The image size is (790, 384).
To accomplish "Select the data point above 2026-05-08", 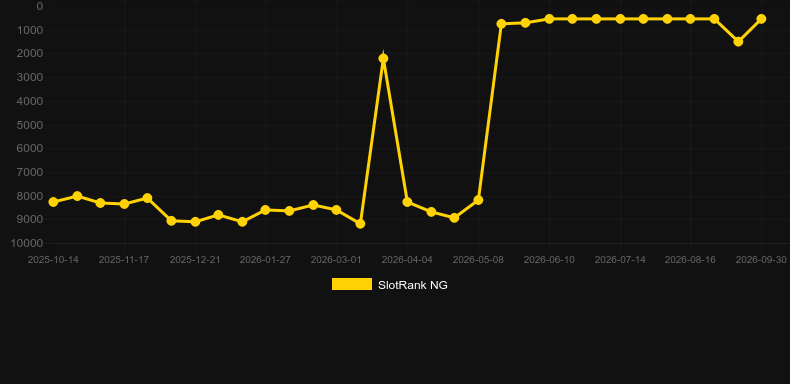I will pos(478,200).
